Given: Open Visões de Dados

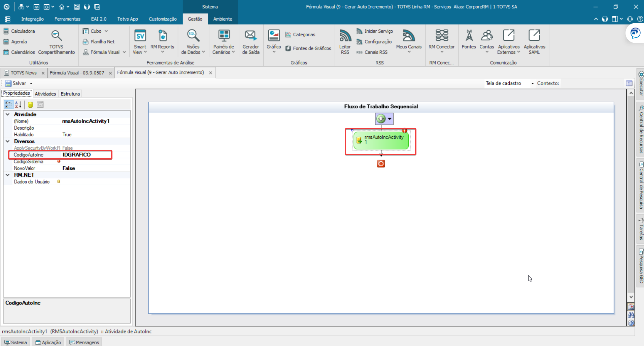Looking at the screenshot, I should 193,42.
